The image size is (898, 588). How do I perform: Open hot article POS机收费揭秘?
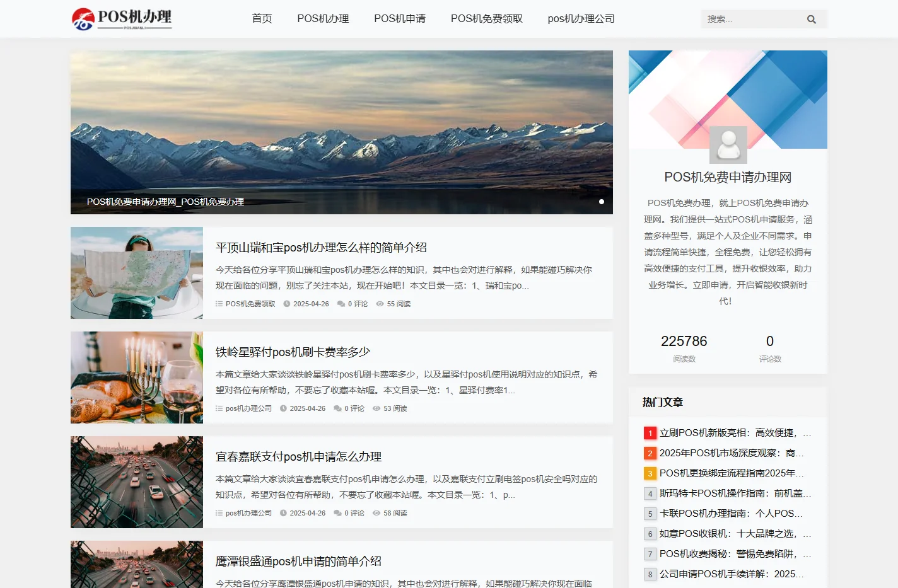[x=735, y=554]
